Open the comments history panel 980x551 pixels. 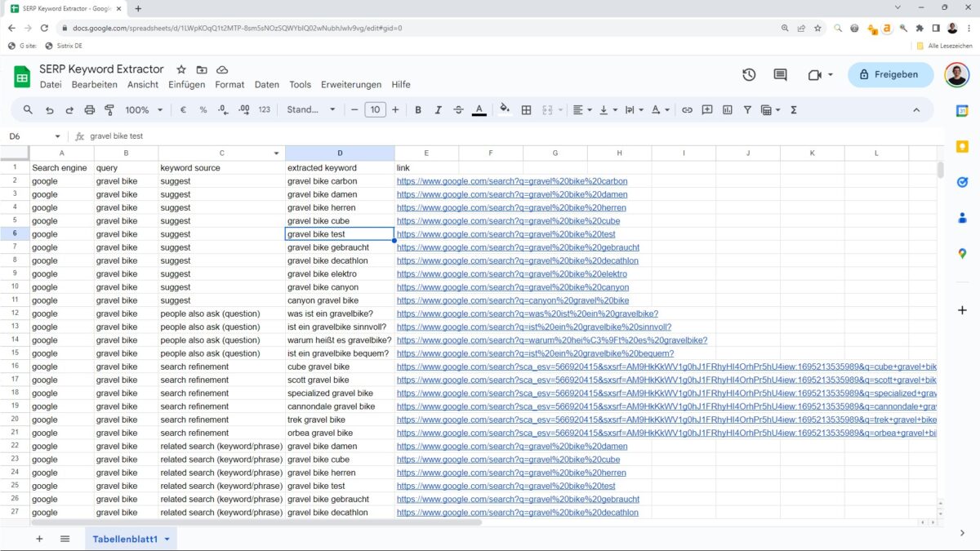[x=780, y=74]
